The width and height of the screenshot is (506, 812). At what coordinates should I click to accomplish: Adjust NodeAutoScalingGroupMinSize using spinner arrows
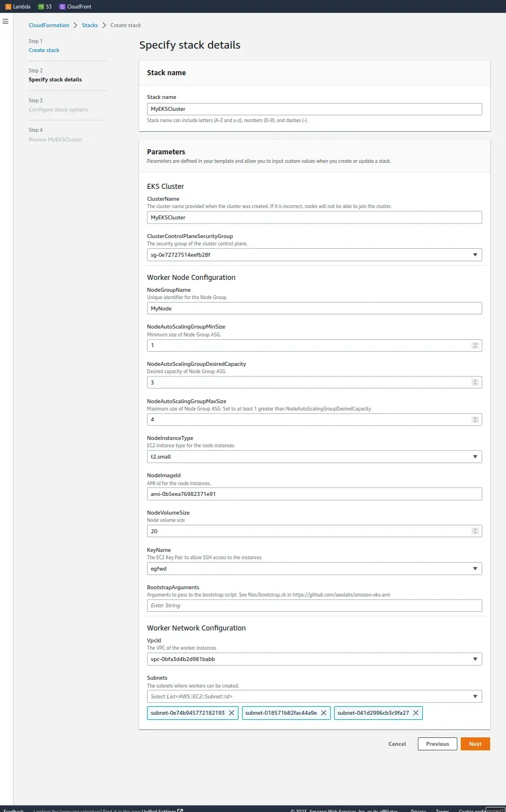coord(475,345)
